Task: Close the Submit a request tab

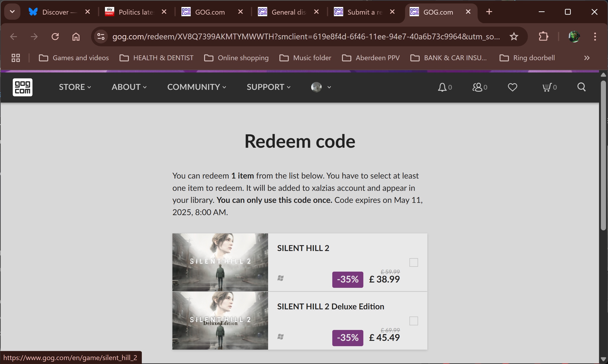Action: tap(392, 12)
